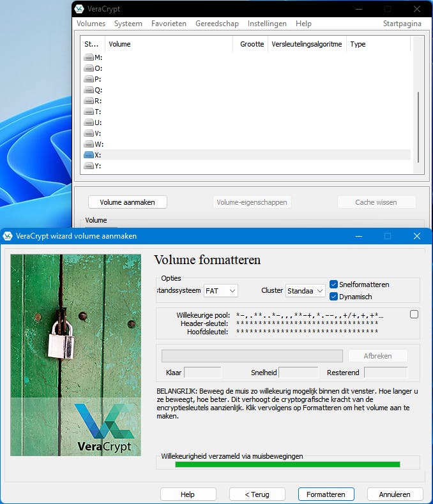Disable Snelformatteren quick format checkbox
The height and width of the screenshot is (504, 433).
click(333, 285)
